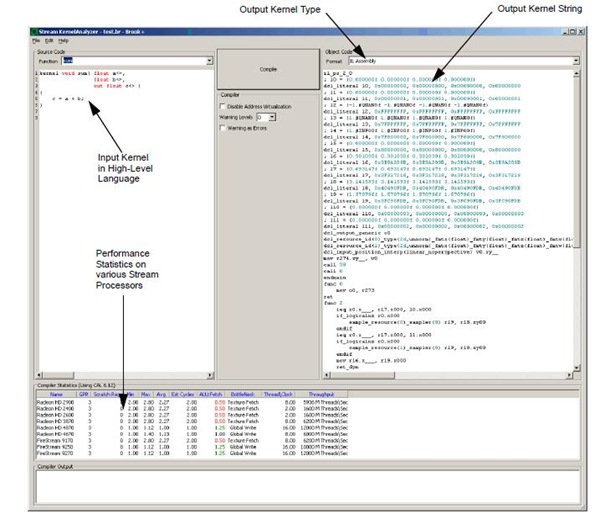Open the Help menu
This screenshot has height=519, width=600.
tap(64, 41)
